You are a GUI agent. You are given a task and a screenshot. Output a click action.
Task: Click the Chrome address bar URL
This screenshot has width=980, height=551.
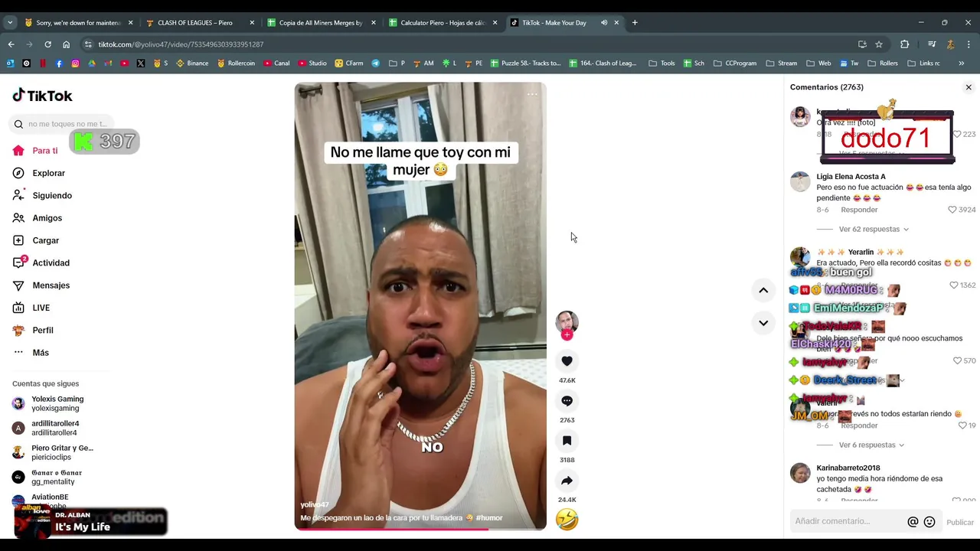(181, 44)
